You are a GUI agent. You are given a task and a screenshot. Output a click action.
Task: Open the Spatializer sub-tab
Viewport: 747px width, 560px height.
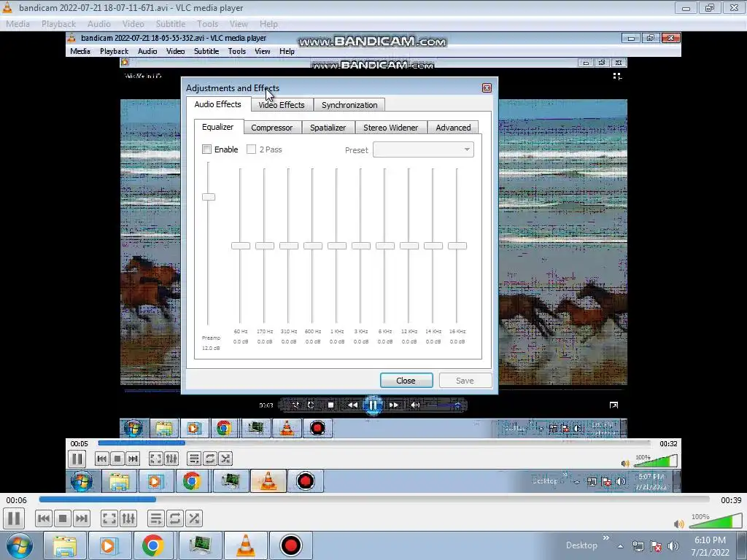point(328,128)
